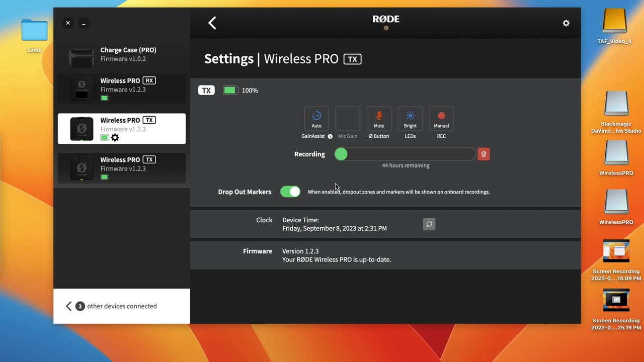Click the 'Version 1.2.3' firmware text
644x362 pixels.
coord(300,251)
